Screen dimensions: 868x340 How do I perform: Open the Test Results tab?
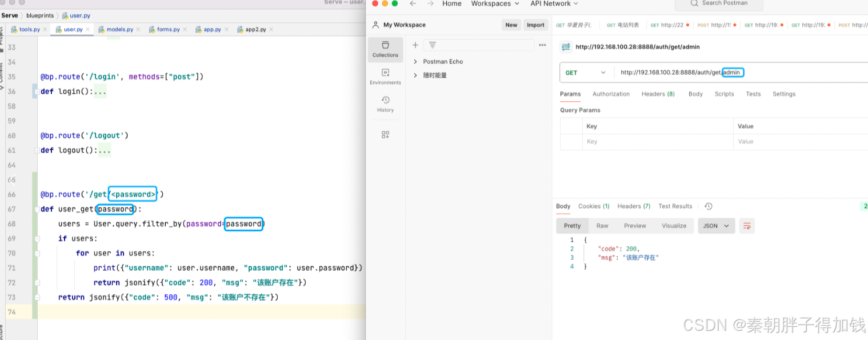pyautogui.click(x=675, y=206)
